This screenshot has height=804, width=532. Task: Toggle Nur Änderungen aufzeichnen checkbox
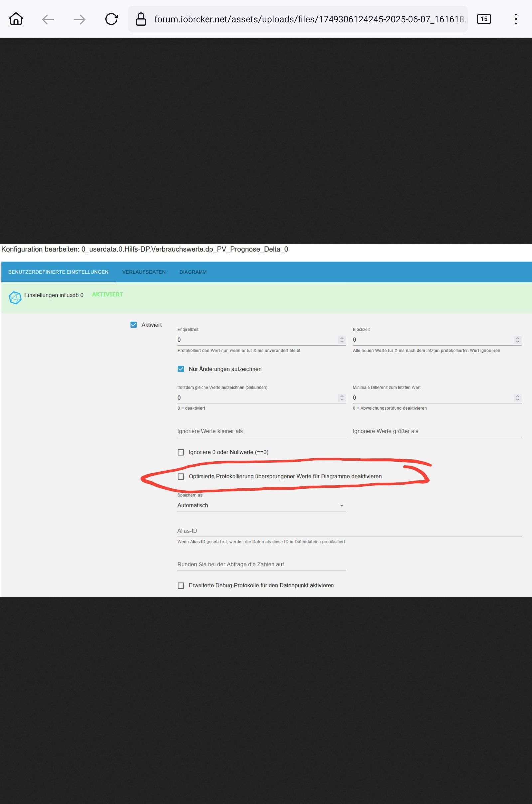click(181, 369)
